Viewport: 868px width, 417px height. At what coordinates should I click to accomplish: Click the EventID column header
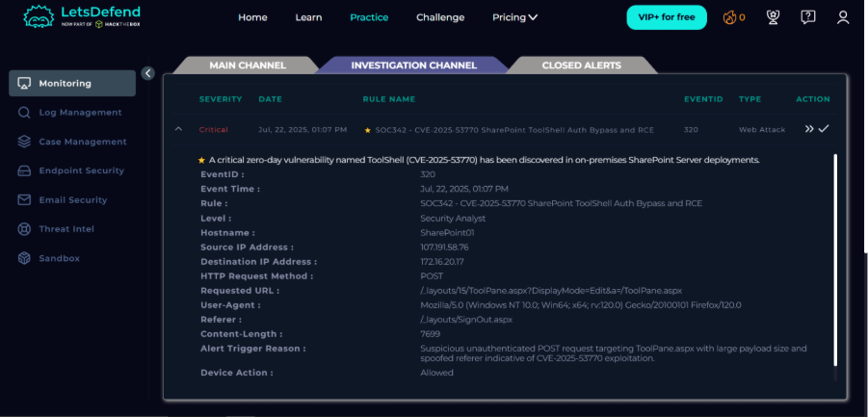[703, 99]
